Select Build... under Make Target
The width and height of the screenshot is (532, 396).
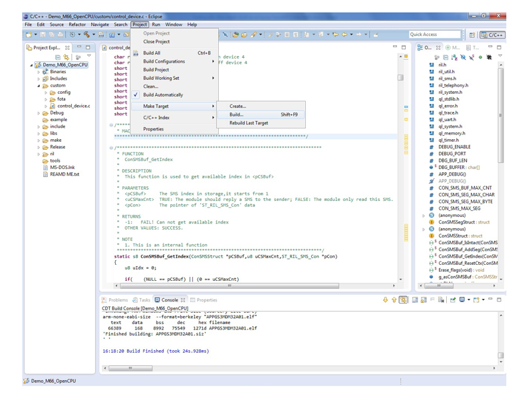coord(261,114)
